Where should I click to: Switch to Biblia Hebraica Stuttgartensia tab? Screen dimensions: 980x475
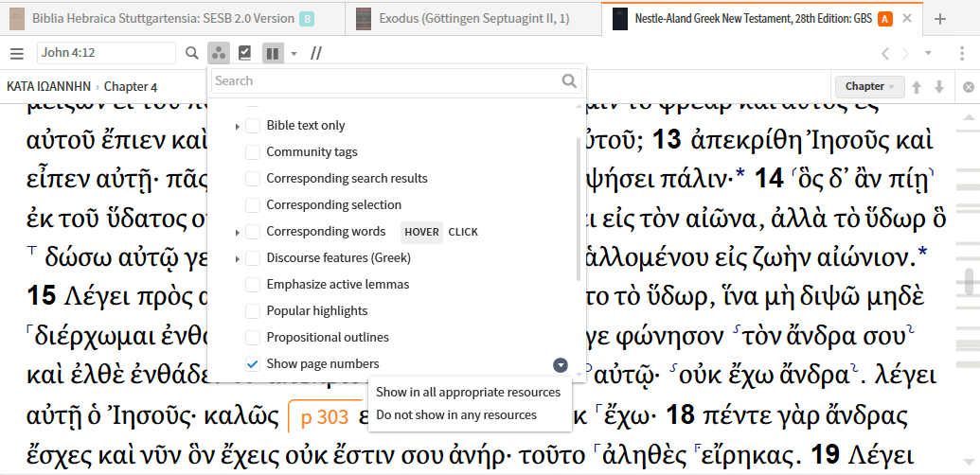tap(163, 19)
